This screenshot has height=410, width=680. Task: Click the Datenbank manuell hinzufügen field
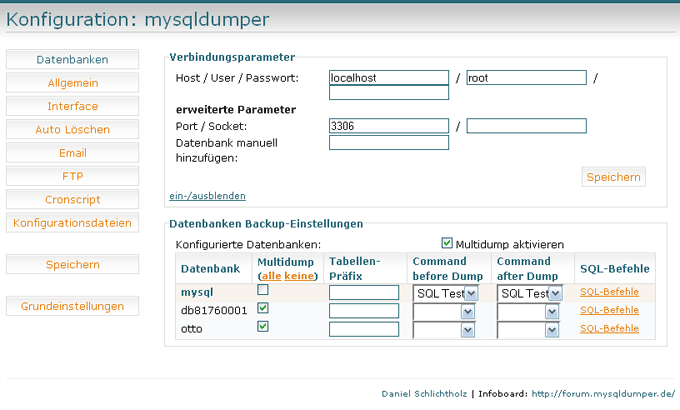point(389,143)
